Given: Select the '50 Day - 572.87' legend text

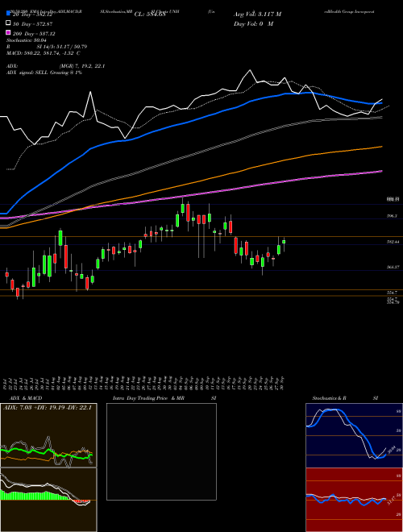Looking at the screenshot, I should click(x=33, y=24).
